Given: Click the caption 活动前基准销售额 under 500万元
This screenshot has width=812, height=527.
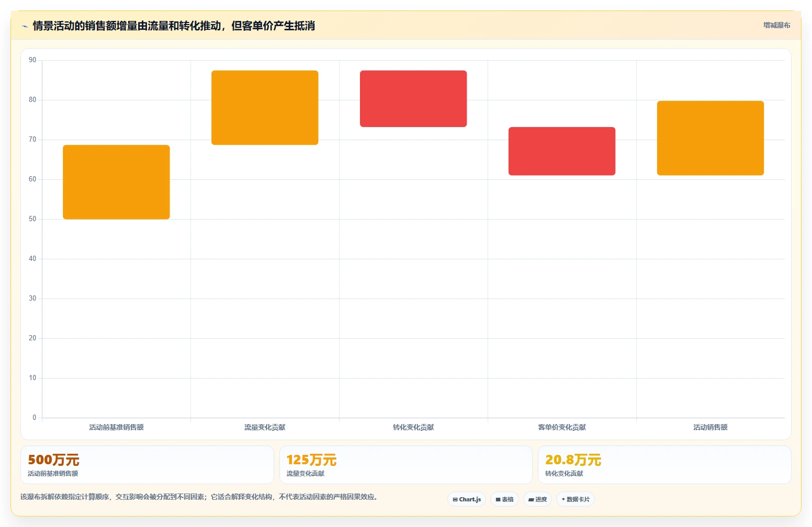Looking at the screenshot, I should point(53,474).
